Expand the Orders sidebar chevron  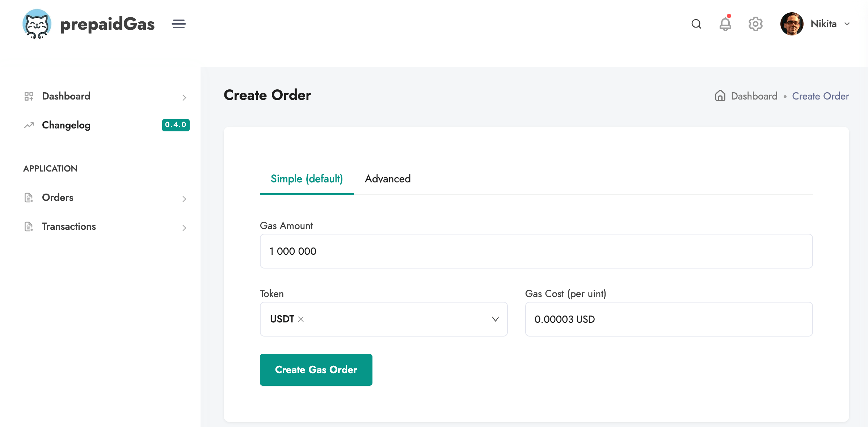[x=184, y=199]
